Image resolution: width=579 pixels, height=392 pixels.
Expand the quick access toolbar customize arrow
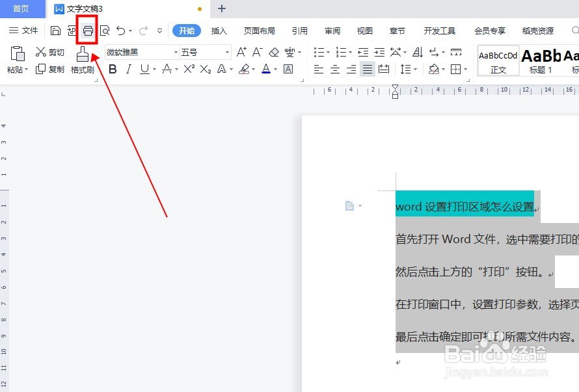click(159, 31)
